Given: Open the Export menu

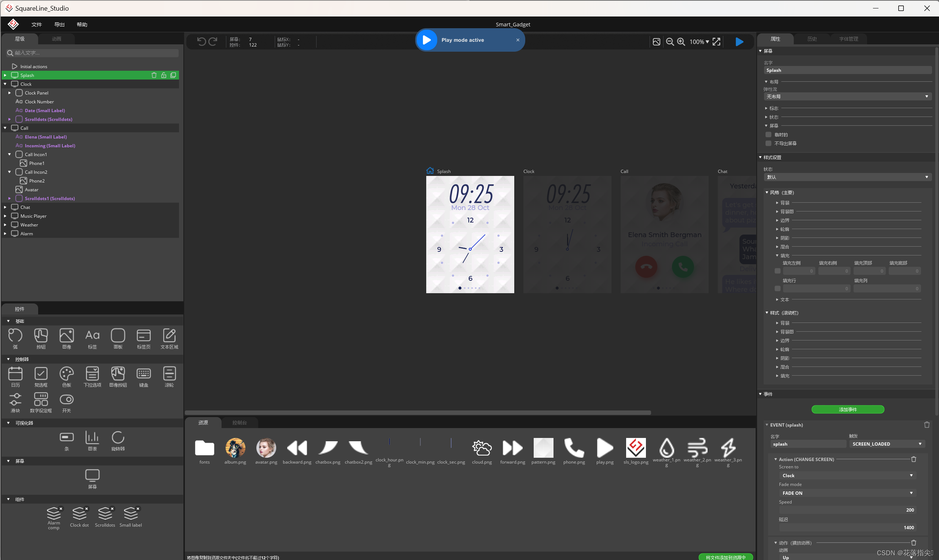Looking at the screenshot, I should tap(59, 25).
